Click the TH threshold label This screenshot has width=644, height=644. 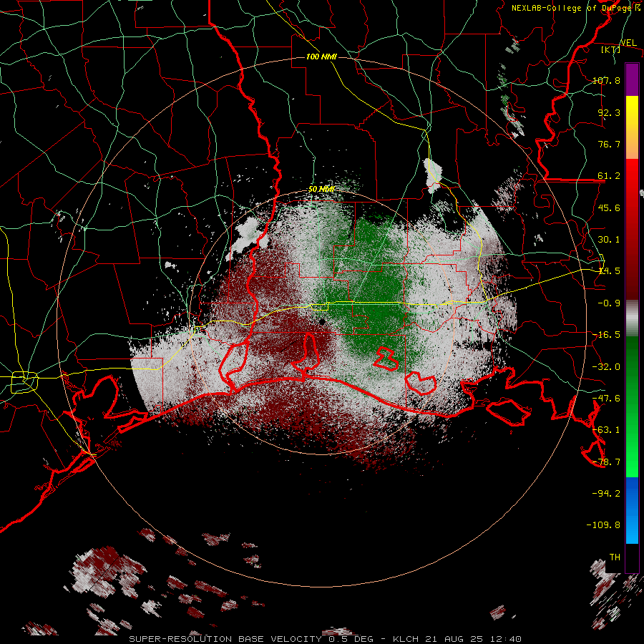click(615, 557)
